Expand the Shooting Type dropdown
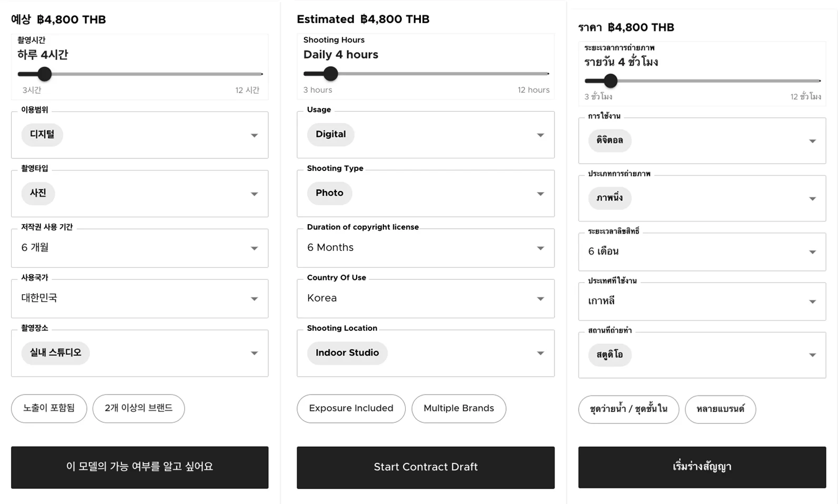The image size is (838, 504). (x=540, y=194)
